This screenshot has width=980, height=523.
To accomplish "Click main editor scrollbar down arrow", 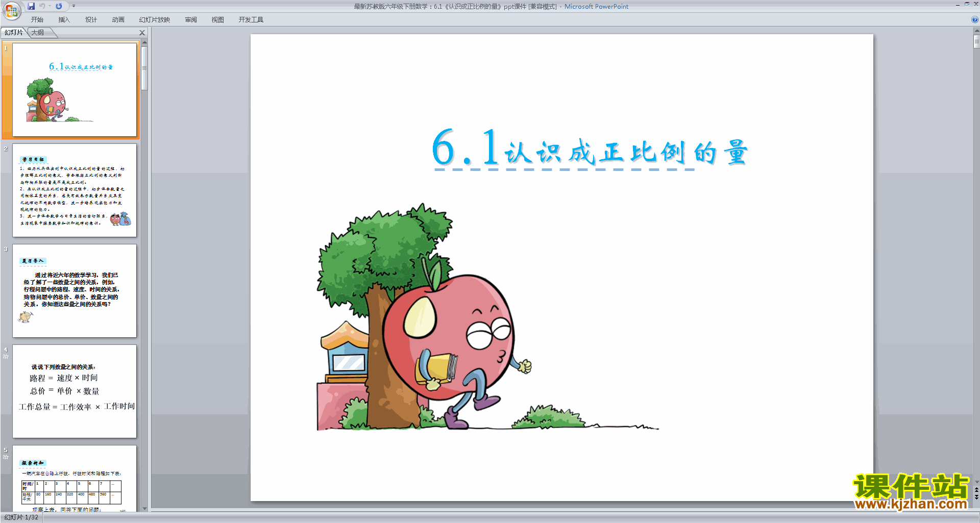I will tap(976, 482).
